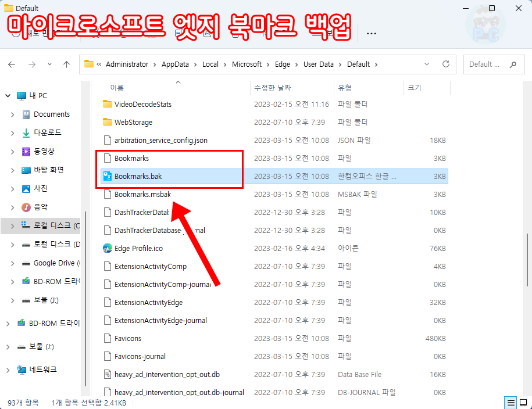Select User Data in the address path
The image size is (532, 409).
(318, 64)
